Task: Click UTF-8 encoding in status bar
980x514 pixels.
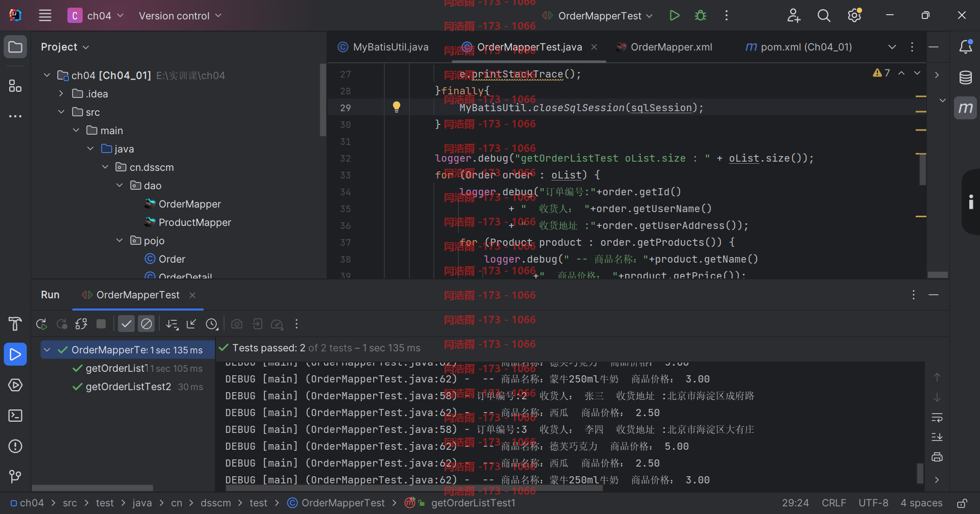Action: click(873, 503)
